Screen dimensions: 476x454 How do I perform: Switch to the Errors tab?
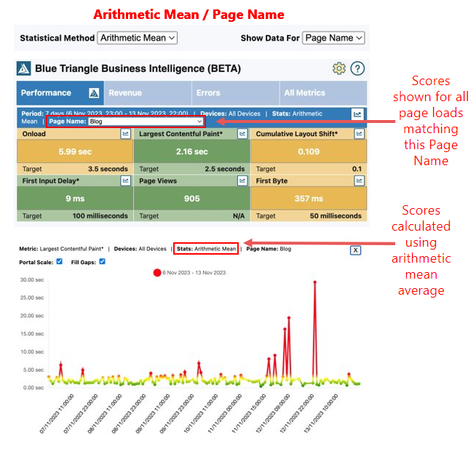click(x=236, y=93)
